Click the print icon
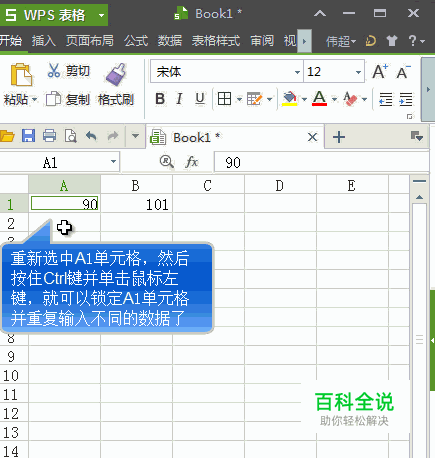 49,136
